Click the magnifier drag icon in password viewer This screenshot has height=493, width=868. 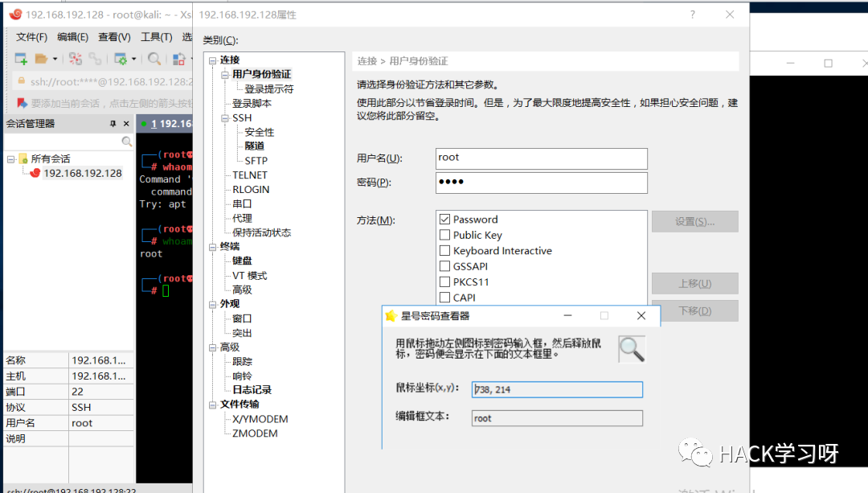click(632, 349)
